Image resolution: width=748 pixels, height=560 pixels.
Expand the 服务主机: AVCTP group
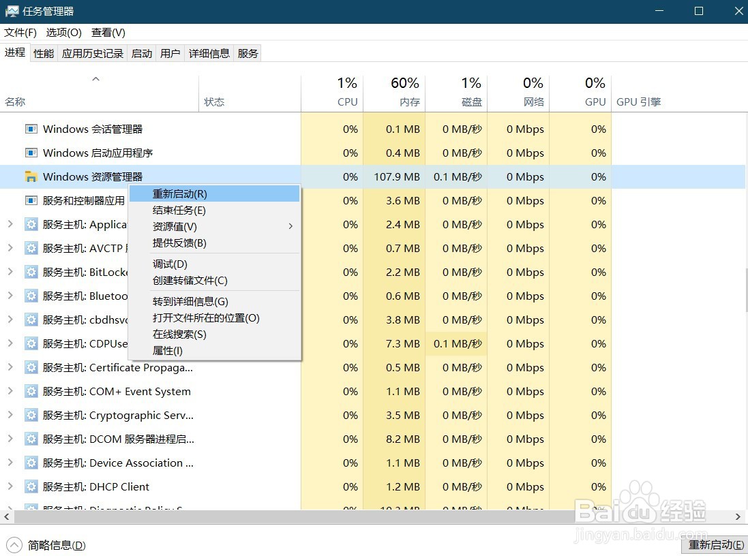click(x=10, y=247)
